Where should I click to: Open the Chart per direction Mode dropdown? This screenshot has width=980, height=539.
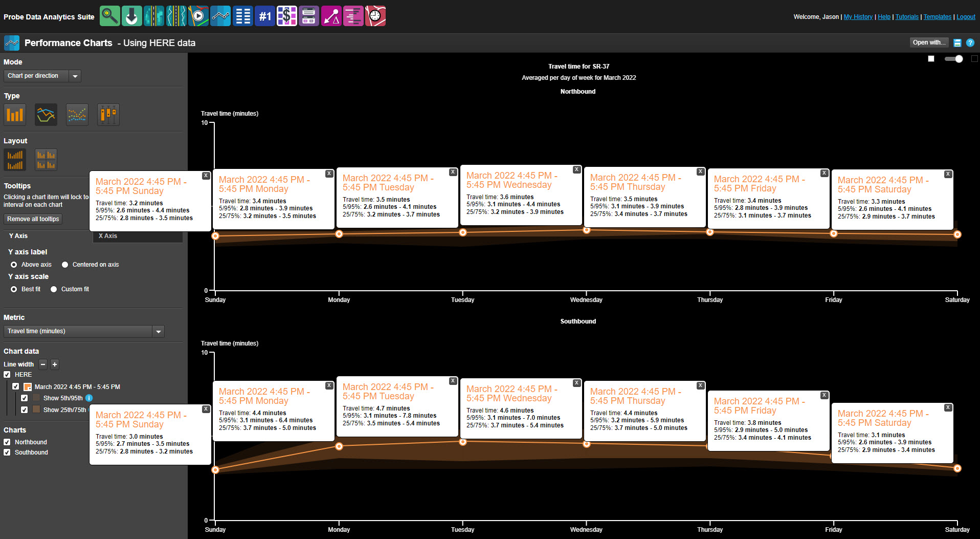tap(42, 76)
